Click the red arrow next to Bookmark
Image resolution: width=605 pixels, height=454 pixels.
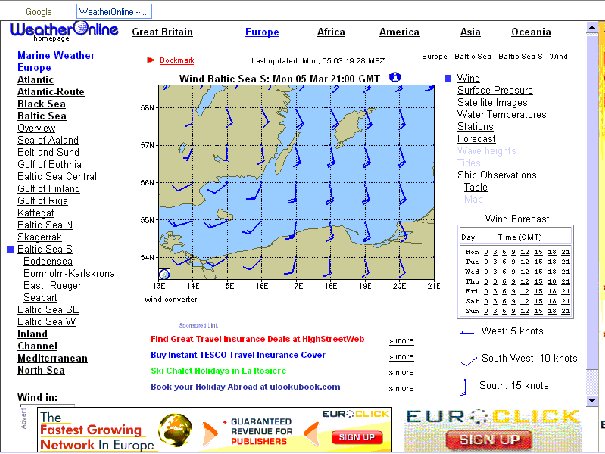coord(151,60)
